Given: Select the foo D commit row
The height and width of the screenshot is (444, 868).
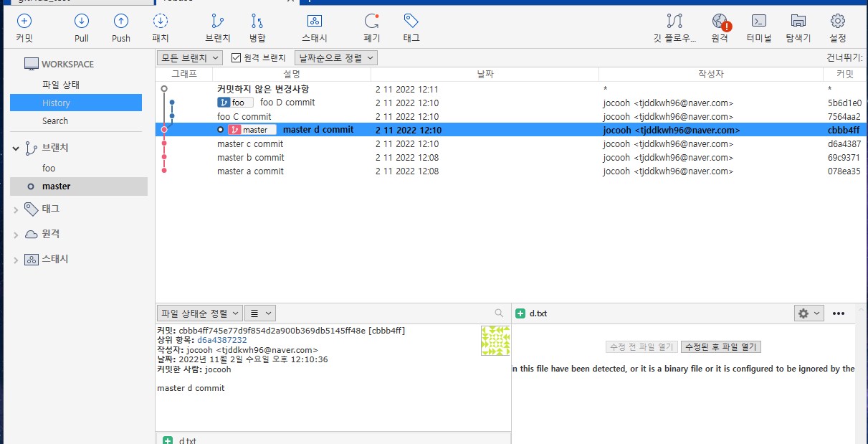Looking at the screenshot, I should click(512, 103).
